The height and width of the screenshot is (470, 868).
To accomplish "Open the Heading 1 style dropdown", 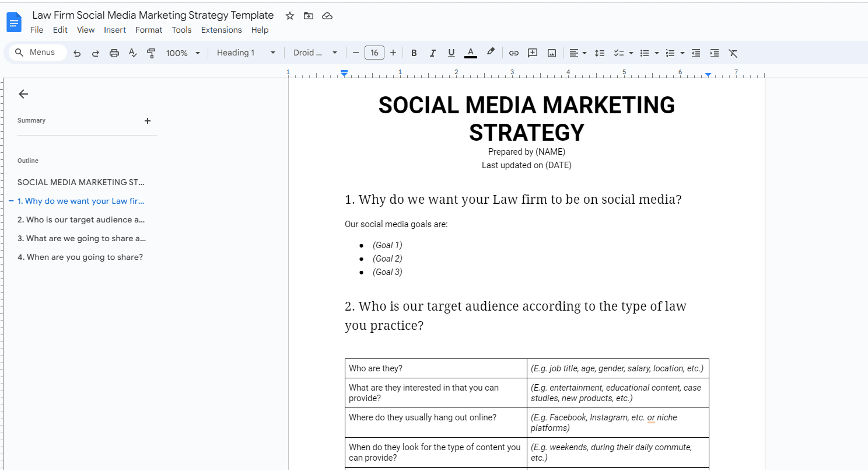I will tap(246, 53).
